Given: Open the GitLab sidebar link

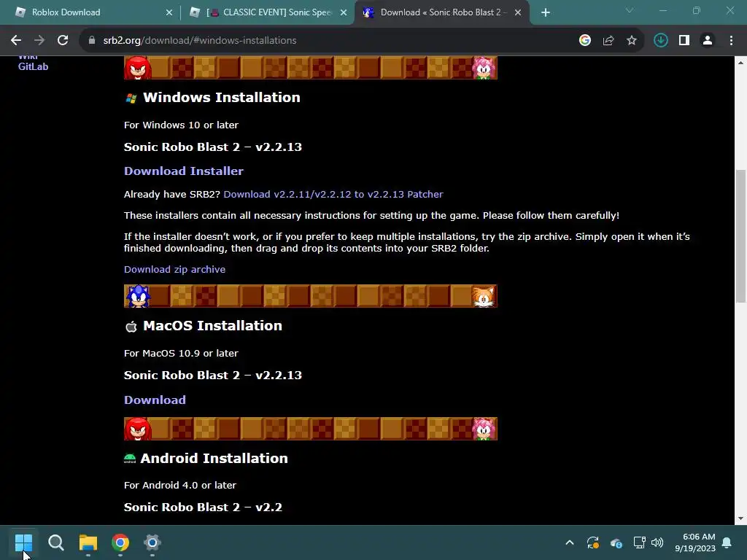Looking at the screenshot, I should pos(33,66).
